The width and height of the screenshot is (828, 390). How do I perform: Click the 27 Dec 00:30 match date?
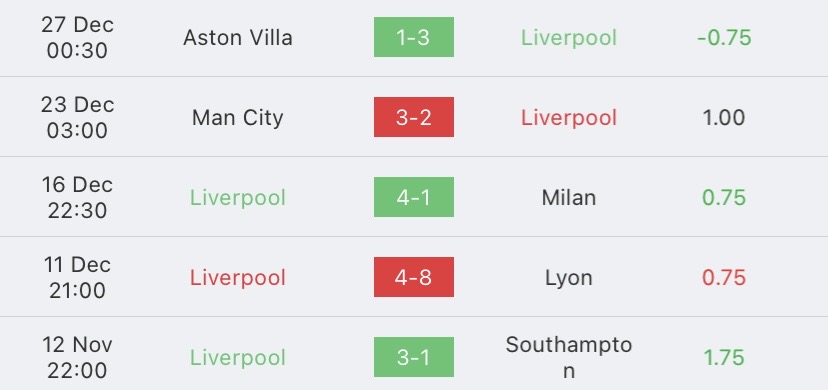[x=78, y=37]
